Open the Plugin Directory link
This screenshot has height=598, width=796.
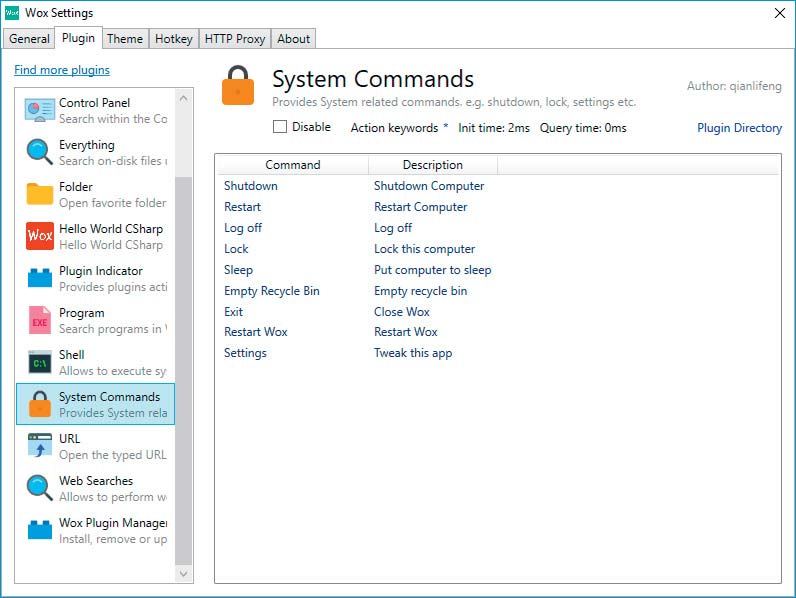click(x=739, y=128)
